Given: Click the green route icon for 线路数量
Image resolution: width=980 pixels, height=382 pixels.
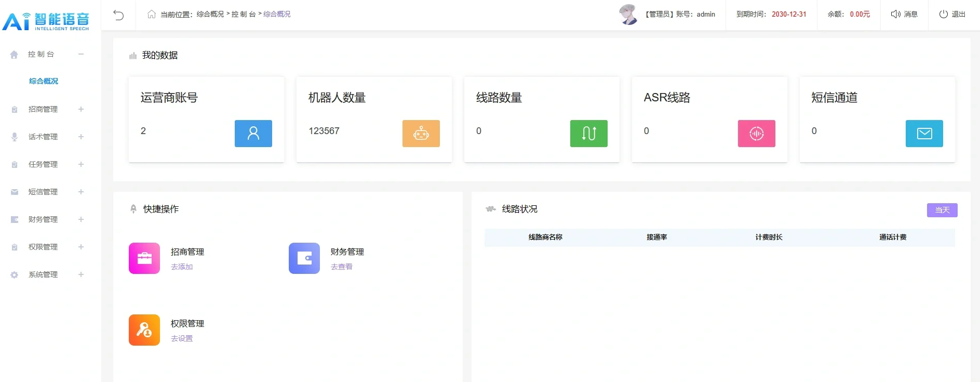Looking at the screenshot, I should [x=589, y=134].
